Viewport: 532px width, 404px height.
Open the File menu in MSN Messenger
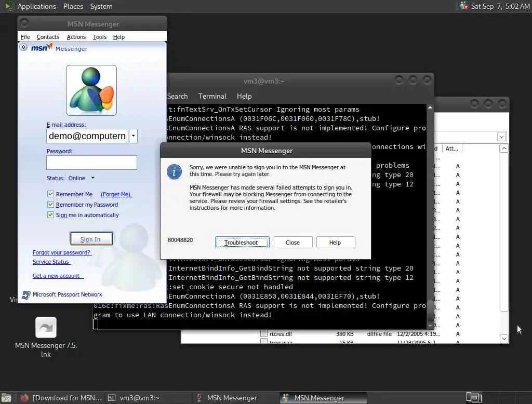25,37
